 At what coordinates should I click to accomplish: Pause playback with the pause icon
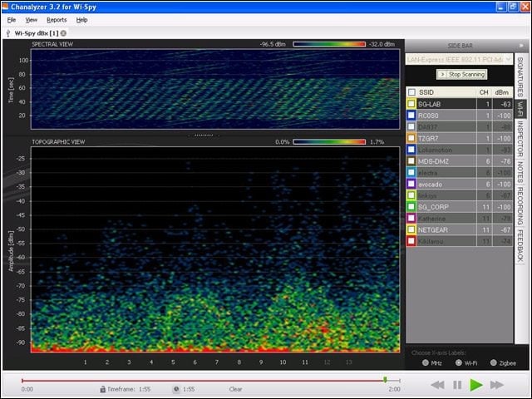click(x=457, y=385)
